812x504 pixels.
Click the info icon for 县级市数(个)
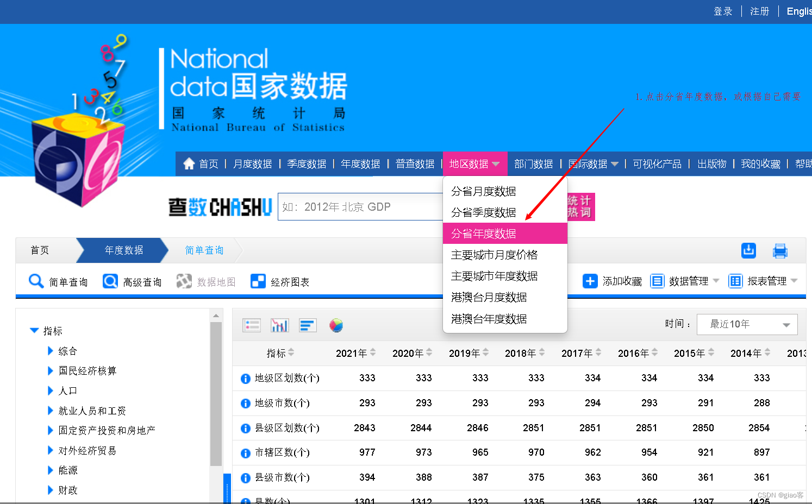[245, 478]
